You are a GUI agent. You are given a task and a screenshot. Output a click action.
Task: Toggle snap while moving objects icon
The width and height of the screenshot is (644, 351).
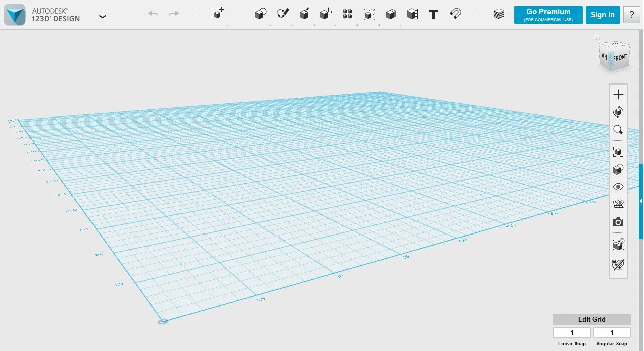[x=618, y=244]
